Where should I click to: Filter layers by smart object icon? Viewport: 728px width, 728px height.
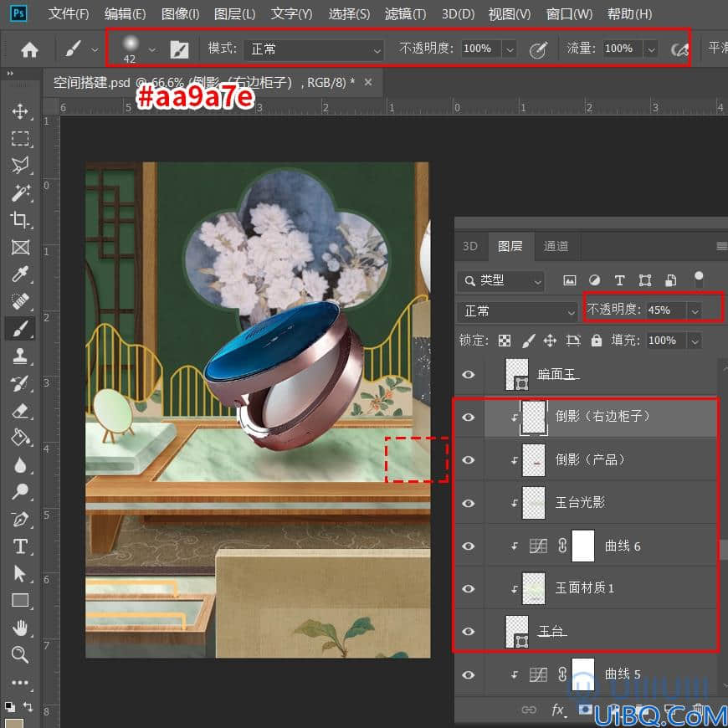pyautogui.click(x=670, y=280)
